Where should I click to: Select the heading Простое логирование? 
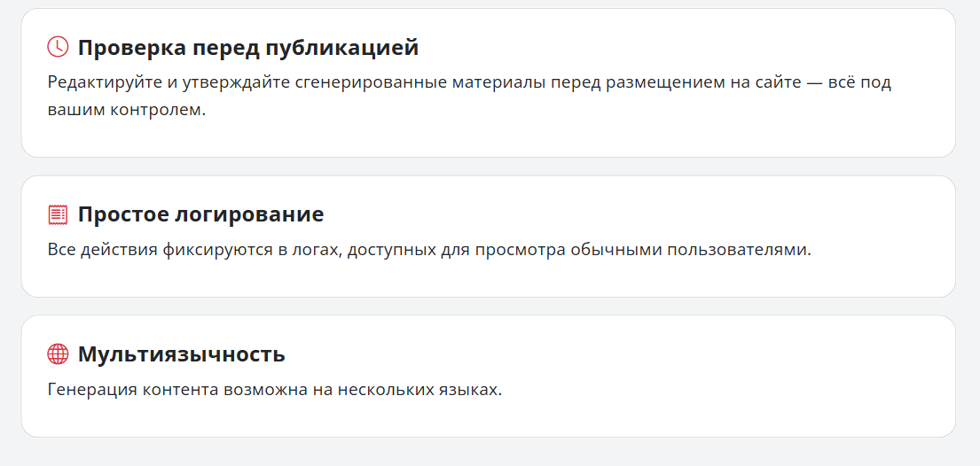coord(200,214)
